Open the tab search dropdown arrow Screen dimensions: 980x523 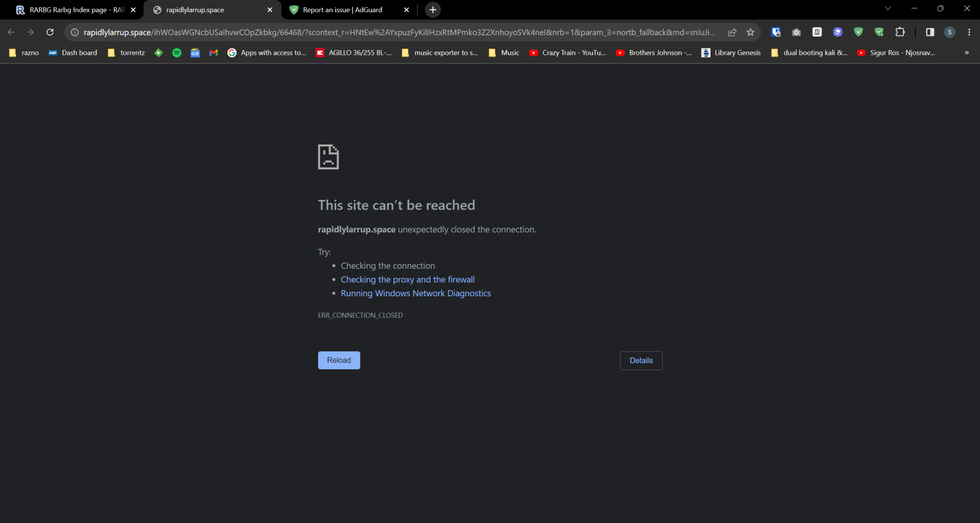pos(888,8)
